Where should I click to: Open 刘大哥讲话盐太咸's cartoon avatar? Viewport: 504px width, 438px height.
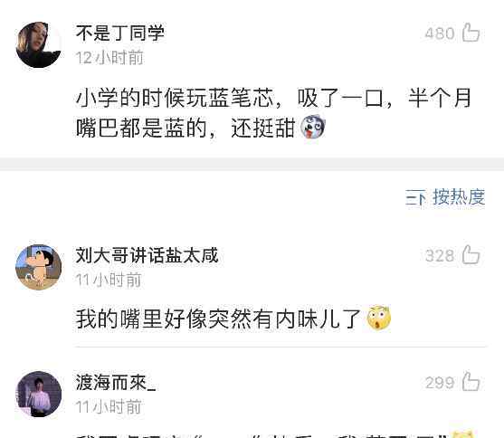click(x=39, y=267)
